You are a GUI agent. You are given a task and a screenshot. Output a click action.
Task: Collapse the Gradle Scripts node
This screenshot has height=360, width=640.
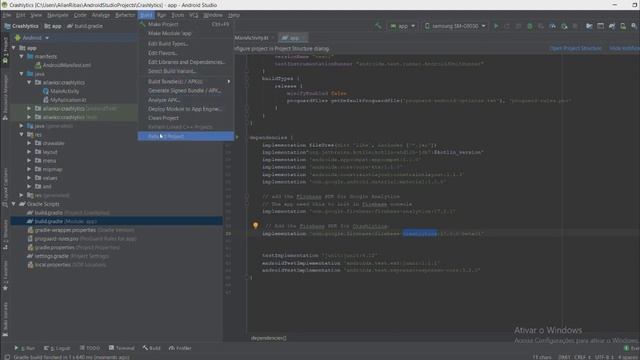click(14, 204)
